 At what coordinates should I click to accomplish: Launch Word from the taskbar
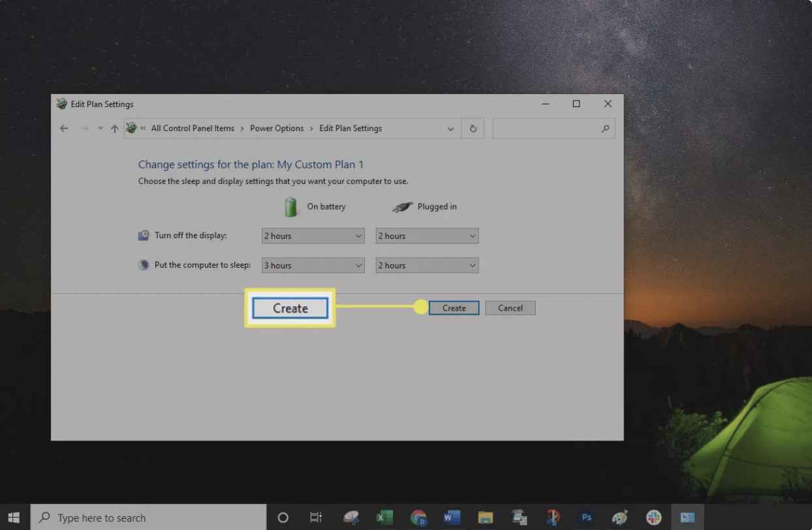[x=452, y=518]
